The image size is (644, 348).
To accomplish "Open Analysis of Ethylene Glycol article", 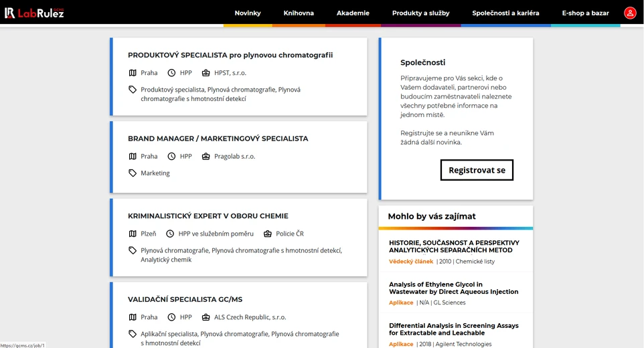I will coord(453,288).
